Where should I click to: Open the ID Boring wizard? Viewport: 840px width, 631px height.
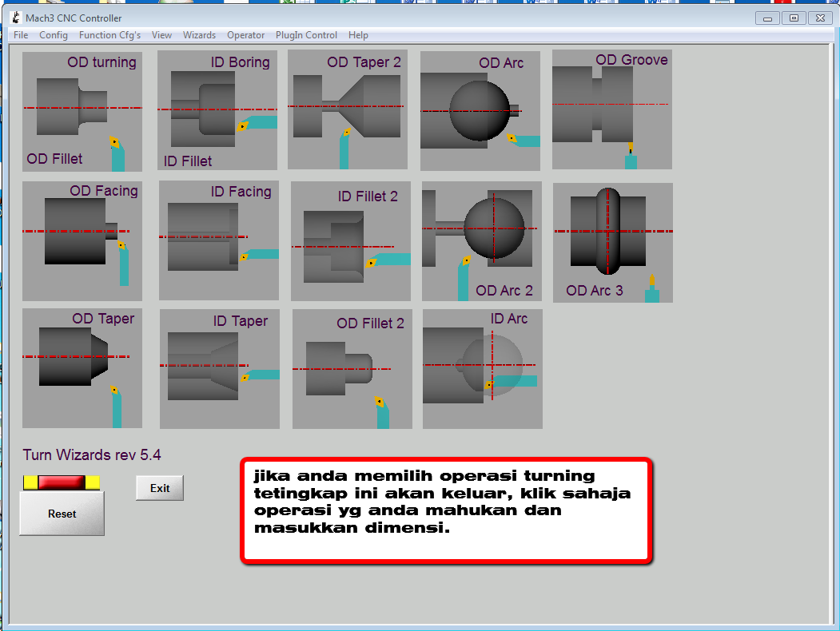(x=218, y=109)
